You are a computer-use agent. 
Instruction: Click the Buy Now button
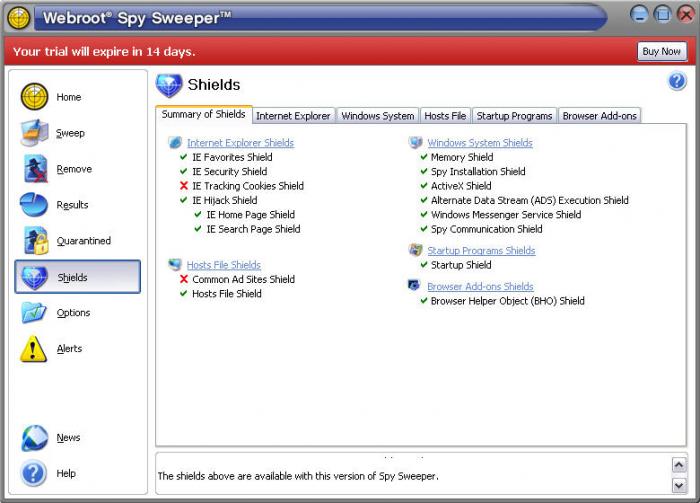pyautogui.click(x=662, y=51)
